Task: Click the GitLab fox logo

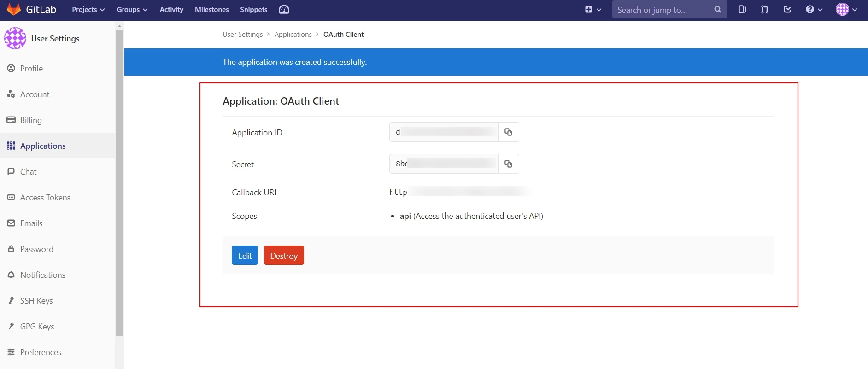Action: (14, 9)
